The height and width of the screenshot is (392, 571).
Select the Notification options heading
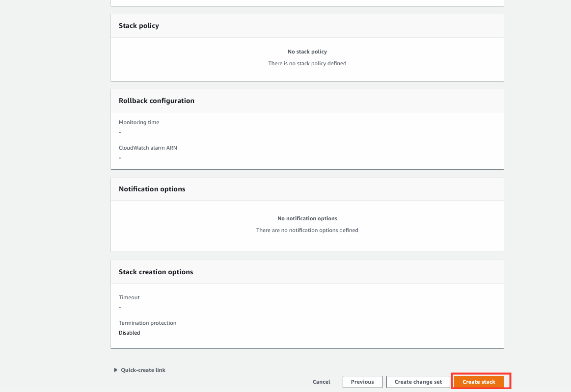(x=152, y=189)
